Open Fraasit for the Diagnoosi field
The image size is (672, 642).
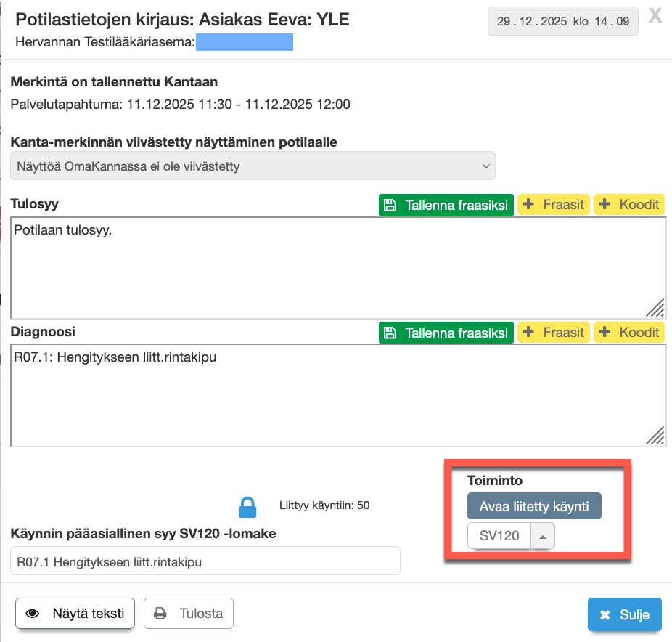(554, 333)
